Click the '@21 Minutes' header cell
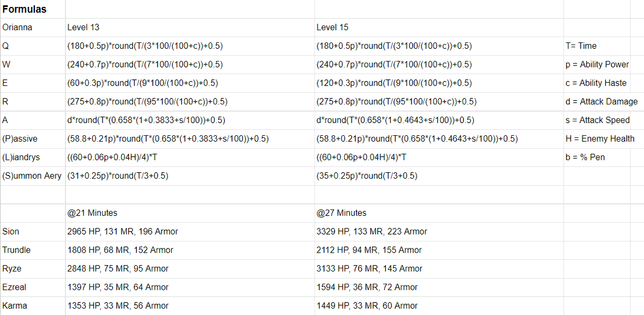Screen dimensions: 644x315 (189, 213)
